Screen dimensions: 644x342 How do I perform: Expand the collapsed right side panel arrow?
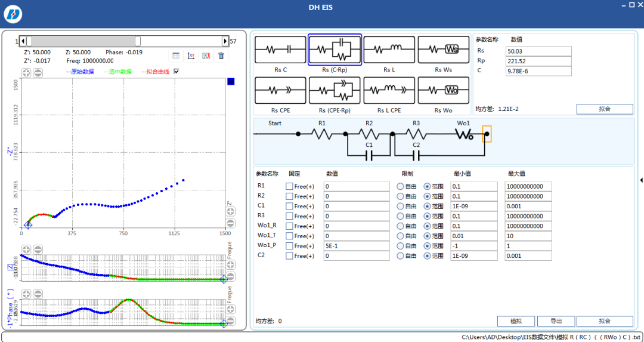pos(642,180)
